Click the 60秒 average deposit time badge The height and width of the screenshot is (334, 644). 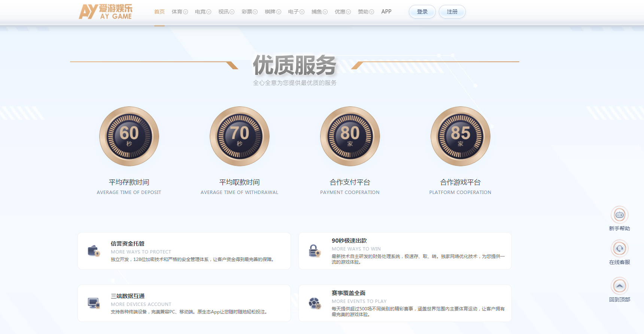(x=129, y=136)
